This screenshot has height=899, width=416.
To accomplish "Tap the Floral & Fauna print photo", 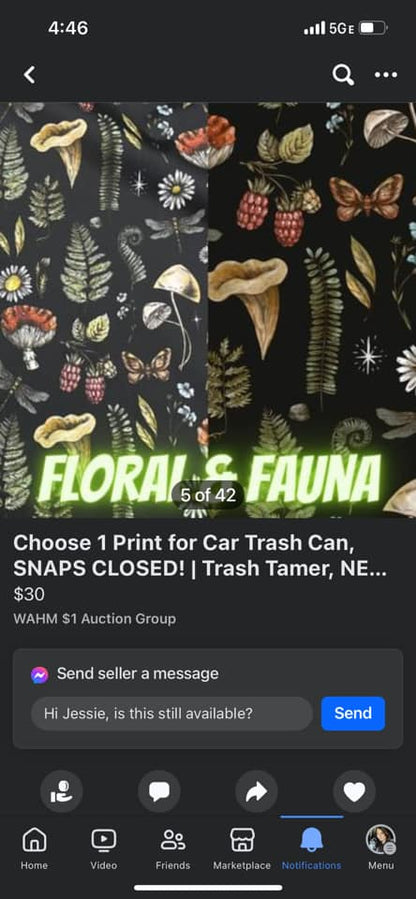I will coord(208,310).
